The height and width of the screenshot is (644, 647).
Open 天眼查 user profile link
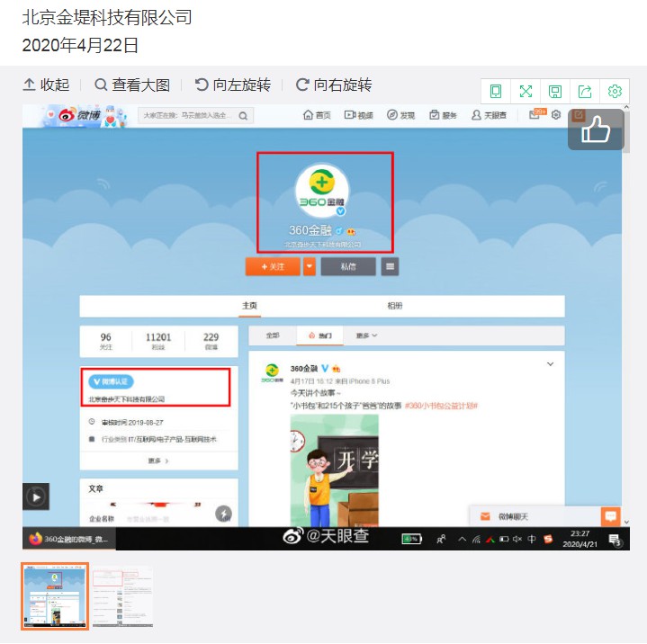point(489,115)
